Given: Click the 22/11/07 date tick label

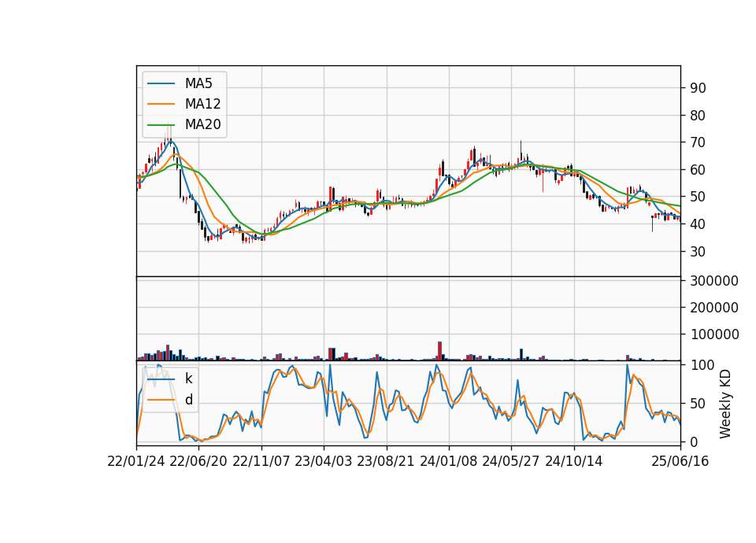Looking at the screenshot, I should (x=261, y=461).
